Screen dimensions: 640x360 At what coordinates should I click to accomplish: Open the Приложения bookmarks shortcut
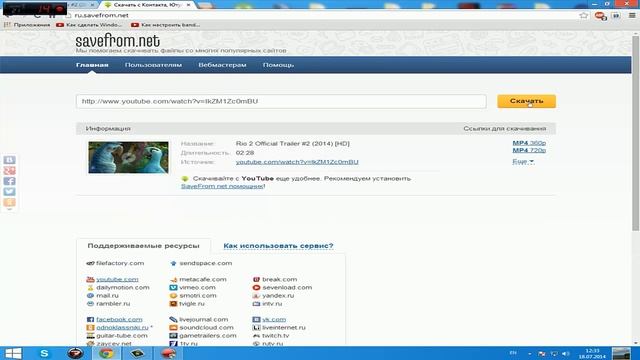27,25
